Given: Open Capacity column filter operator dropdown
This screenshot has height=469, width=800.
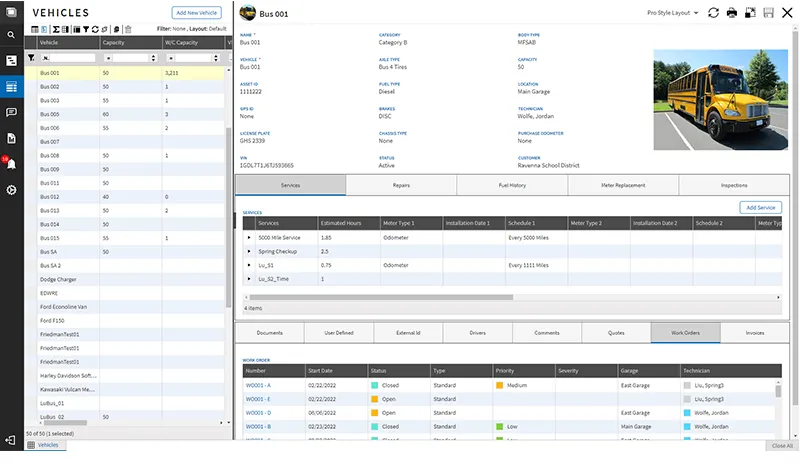Looking at the screenshot, I should (107, 58).
